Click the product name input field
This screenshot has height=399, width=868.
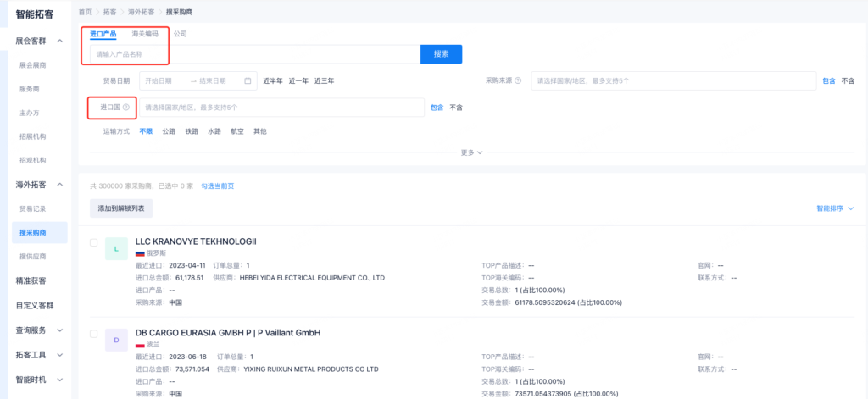254,54
